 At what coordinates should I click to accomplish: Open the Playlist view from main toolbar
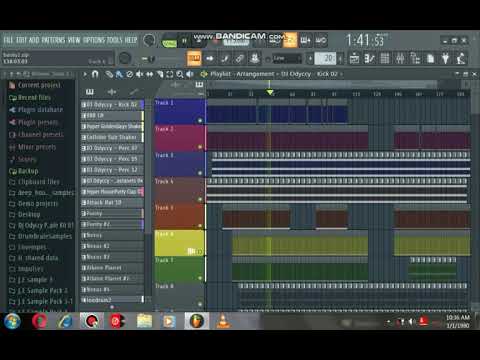354,59
